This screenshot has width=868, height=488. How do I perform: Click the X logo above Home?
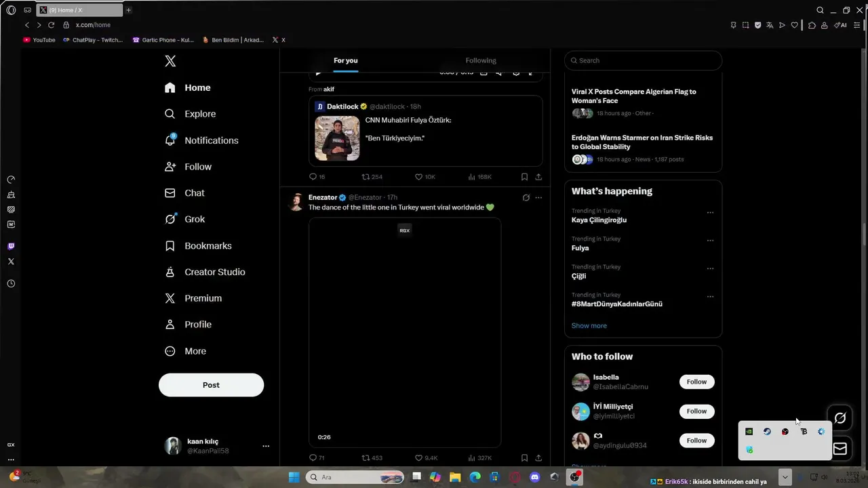click(x=170, y=61)
